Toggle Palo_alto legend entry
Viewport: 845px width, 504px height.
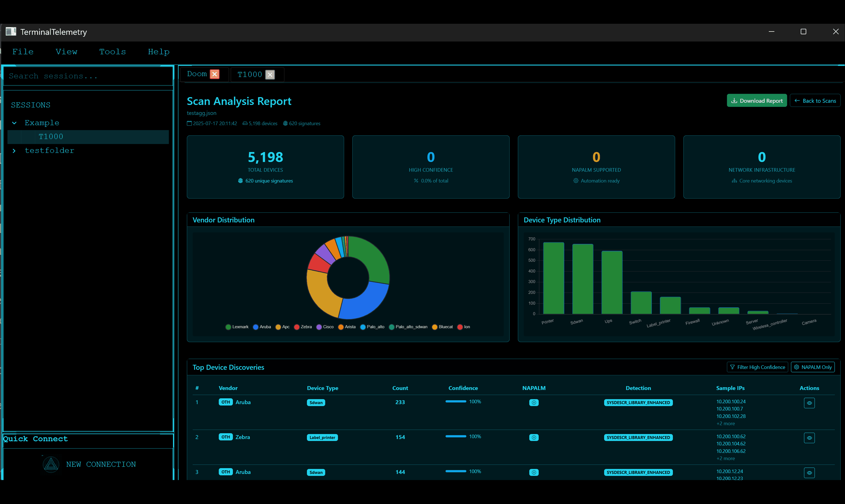pyautogui.click(x=372, y=327)
